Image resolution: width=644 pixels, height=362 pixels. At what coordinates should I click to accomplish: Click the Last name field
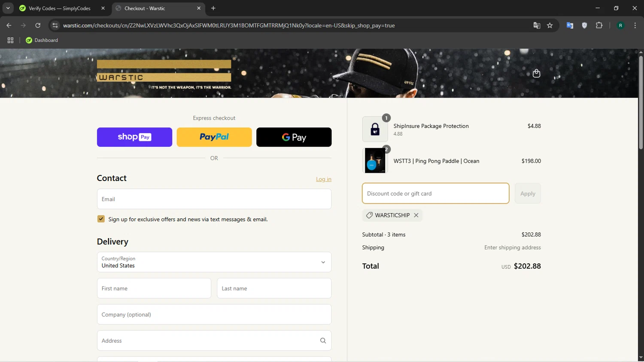click(x=274, y=288)
